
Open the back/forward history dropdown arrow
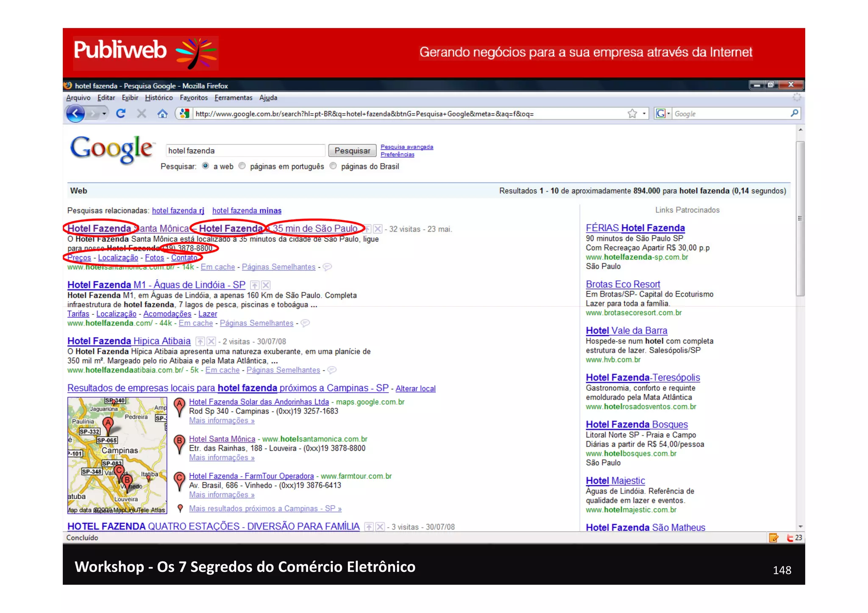coord(104,114)
